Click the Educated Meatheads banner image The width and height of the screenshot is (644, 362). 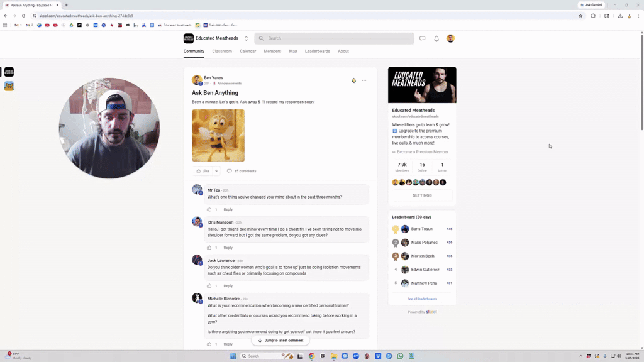tap(421, 84)
